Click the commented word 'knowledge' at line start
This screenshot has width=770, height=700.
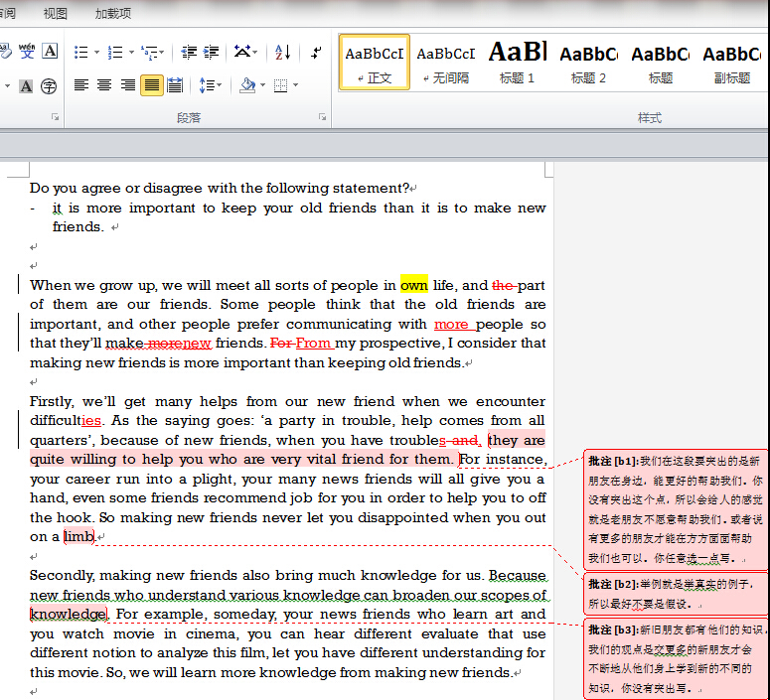(x=68, y=614)
